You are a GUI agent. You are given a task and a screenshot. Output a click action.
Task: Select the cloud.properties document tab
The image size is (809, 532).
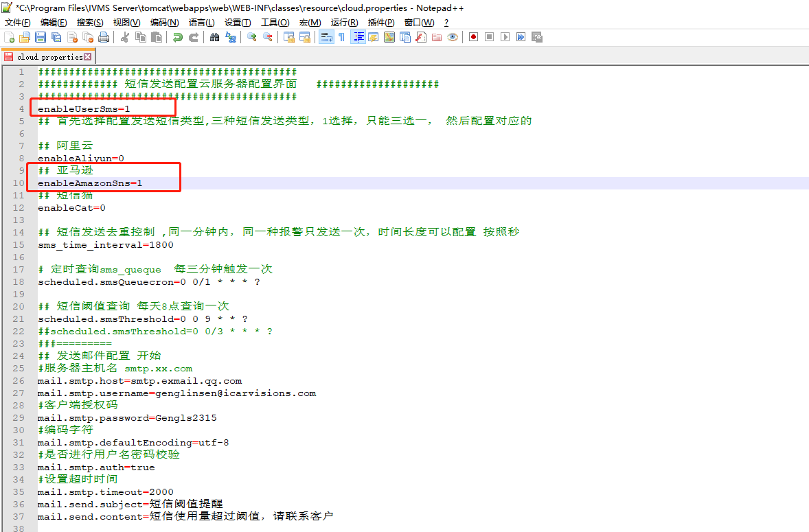point(49,57)
